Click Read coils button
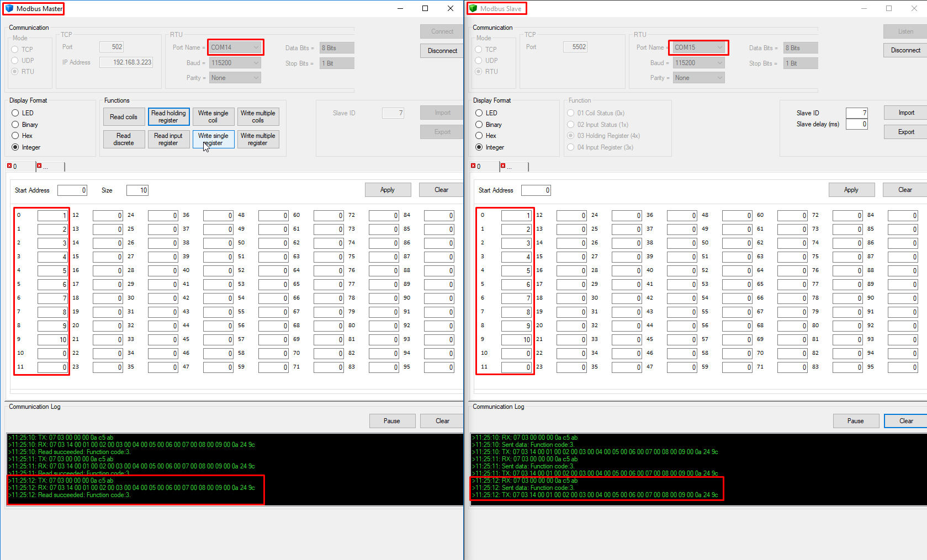927x560 pixels. [124, 117]
